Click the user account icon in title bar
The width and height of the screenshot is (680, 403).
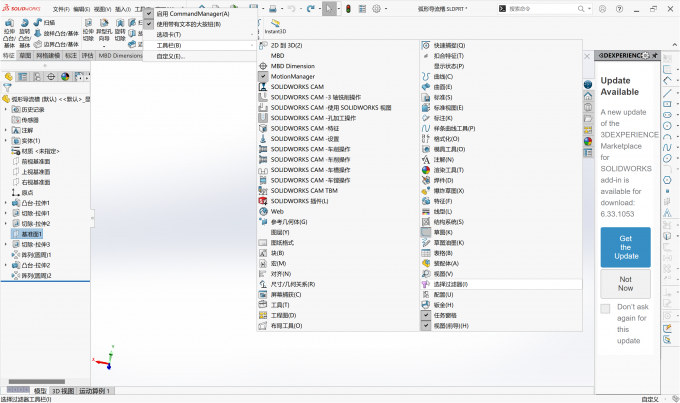602,9
